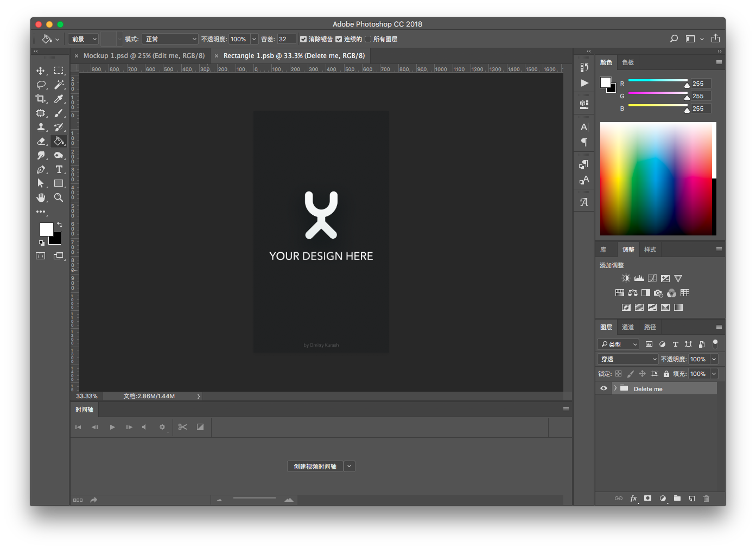756x549 pixels.
Task: Switch to the 通道 channels tab
Action: [628, 327]
